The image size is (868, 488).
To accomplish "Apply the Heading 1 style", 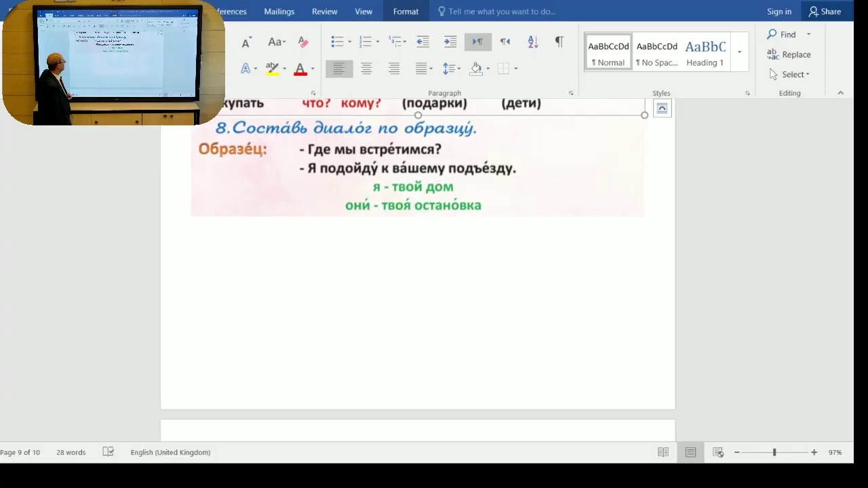I will (x=705, y=52).
